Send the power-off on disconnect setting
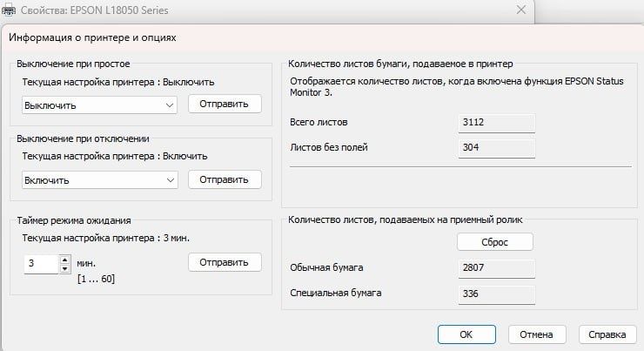This screenshot has height=351, width=644. point(225,179)
